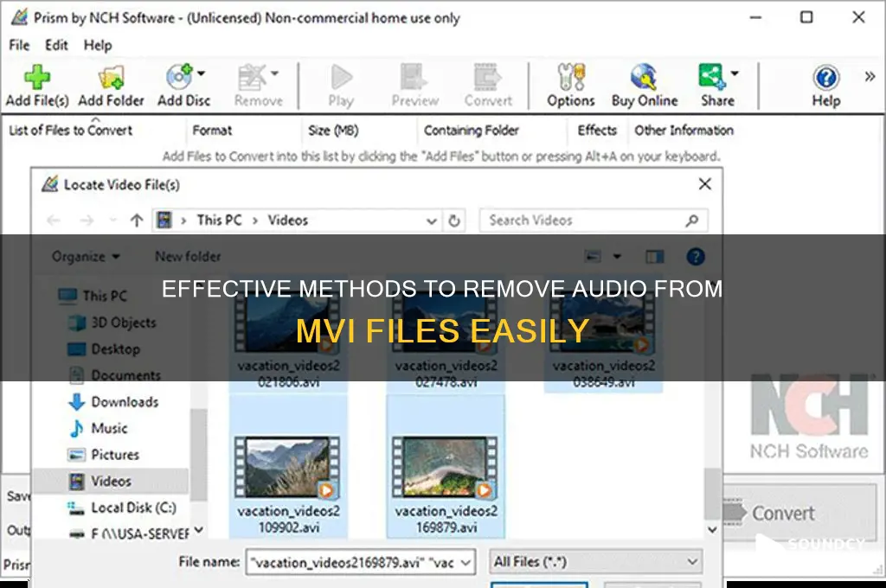Select Downloads in navigation tree
This screenshot has width=886, height=588.
point(113,401)
